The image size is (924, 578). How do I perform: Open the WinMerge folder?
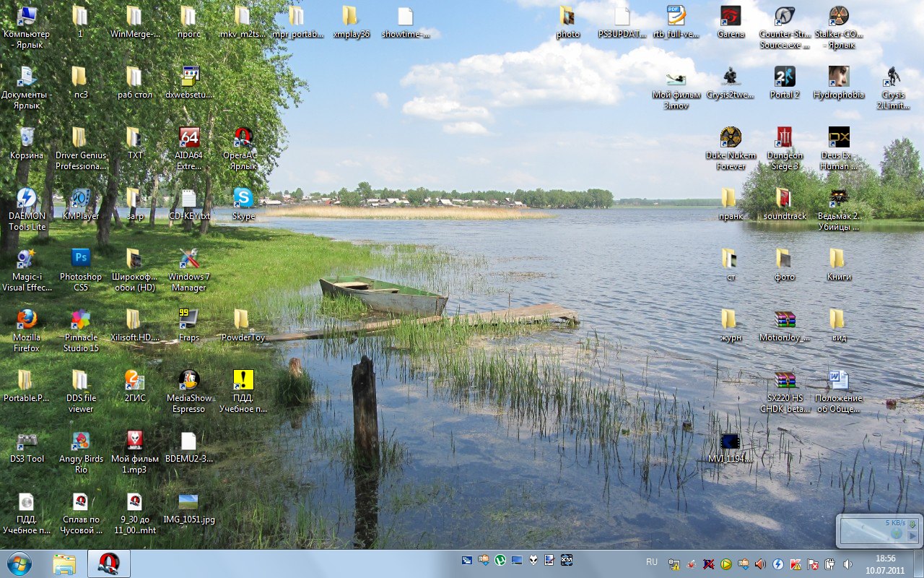[135, 22]
